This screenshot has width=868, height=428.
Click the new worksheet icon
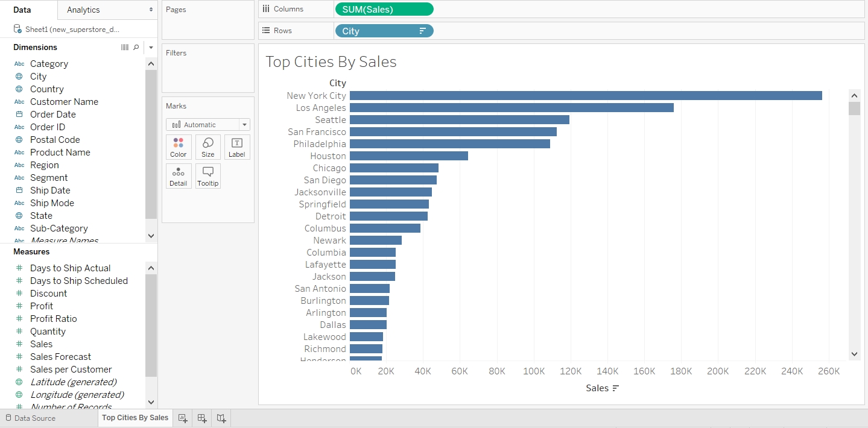tap(183, 418)
